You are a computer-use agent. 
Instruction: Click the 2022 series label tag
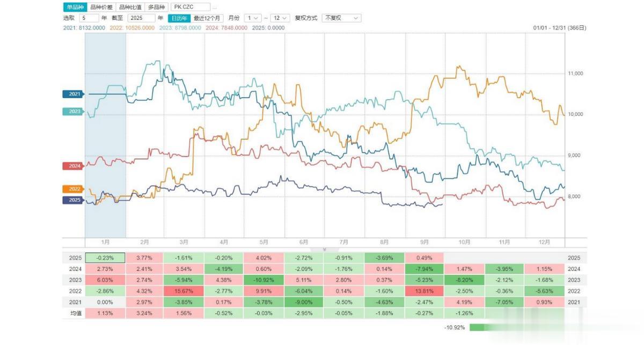click(x=72, y=189)
